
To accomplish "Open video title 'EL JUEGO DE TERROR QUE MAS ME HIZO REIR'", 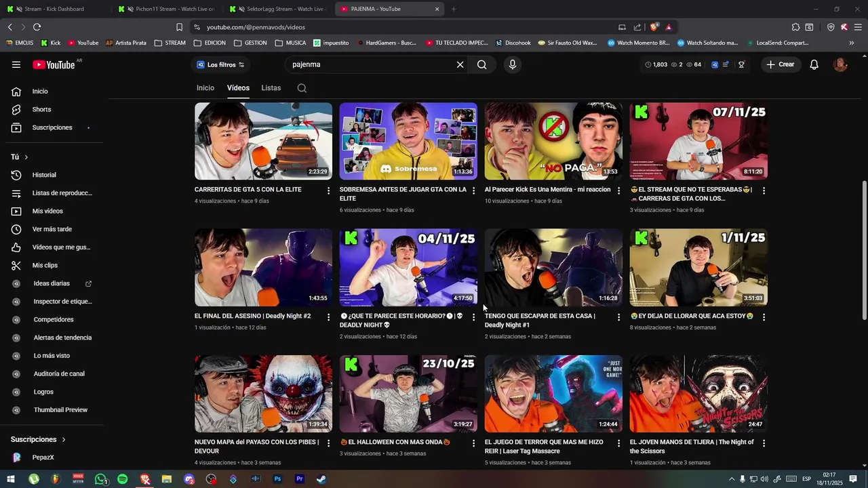I will pos(544,447).
